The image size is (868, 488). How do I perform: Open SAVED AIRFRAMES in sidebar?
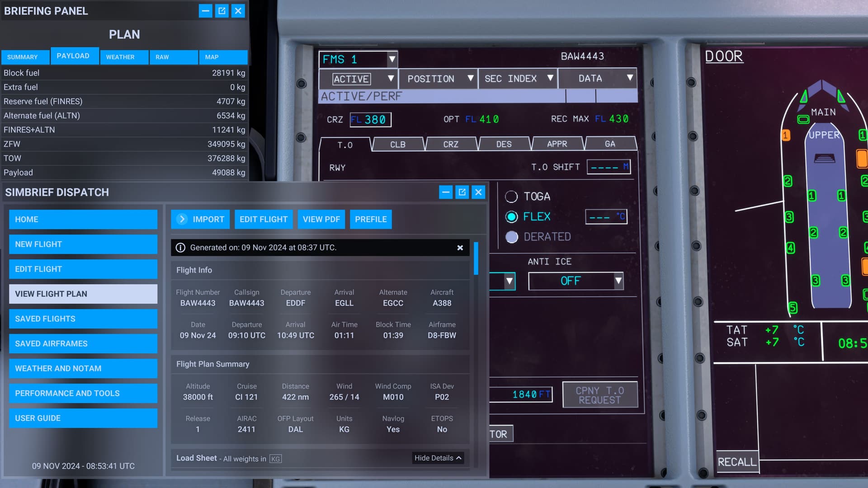(x=83, y=343)
